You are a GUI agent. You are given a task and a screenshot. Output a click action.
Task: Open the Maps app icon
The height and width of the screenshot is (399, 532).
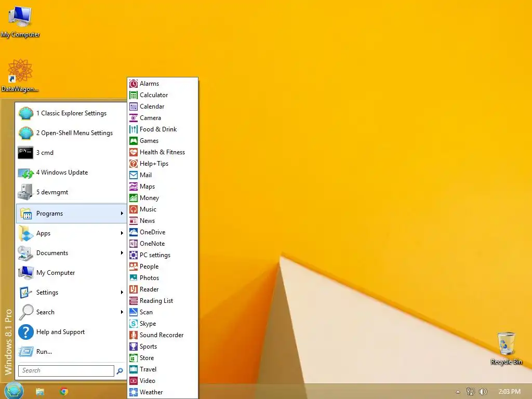pyautogui.click(x=134, y=187)
